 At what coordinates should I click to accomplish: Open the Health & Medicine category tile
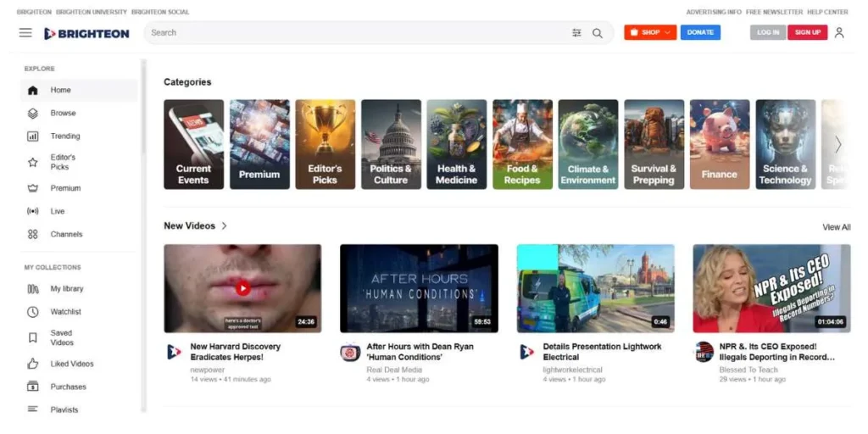(x=457, y=144)
